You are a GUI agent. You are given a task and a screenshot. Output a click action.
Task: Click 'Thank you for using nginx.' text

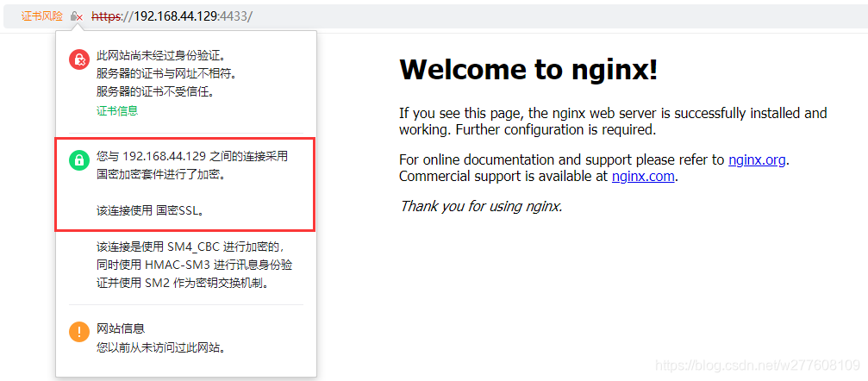(x=480, y=207)
